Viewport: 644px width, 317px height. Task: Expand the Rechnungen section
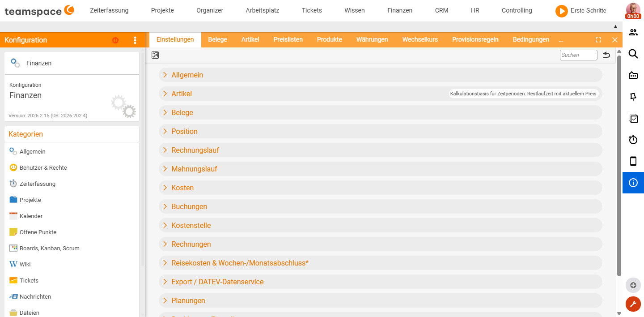pos(381,244)
